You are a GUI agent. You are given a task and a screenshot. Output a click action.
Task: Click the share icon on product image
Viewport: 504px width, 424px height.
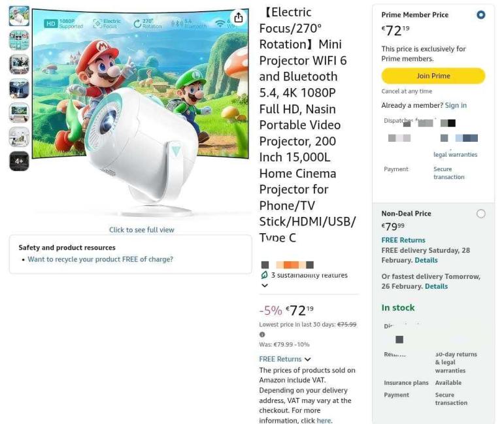pos(238,17)
